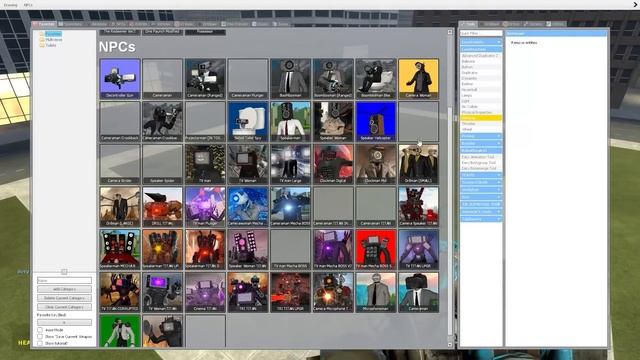Select the Thruster tool
Image resolution: width=640 pixels, height=360 pixels.
point(481,124)
